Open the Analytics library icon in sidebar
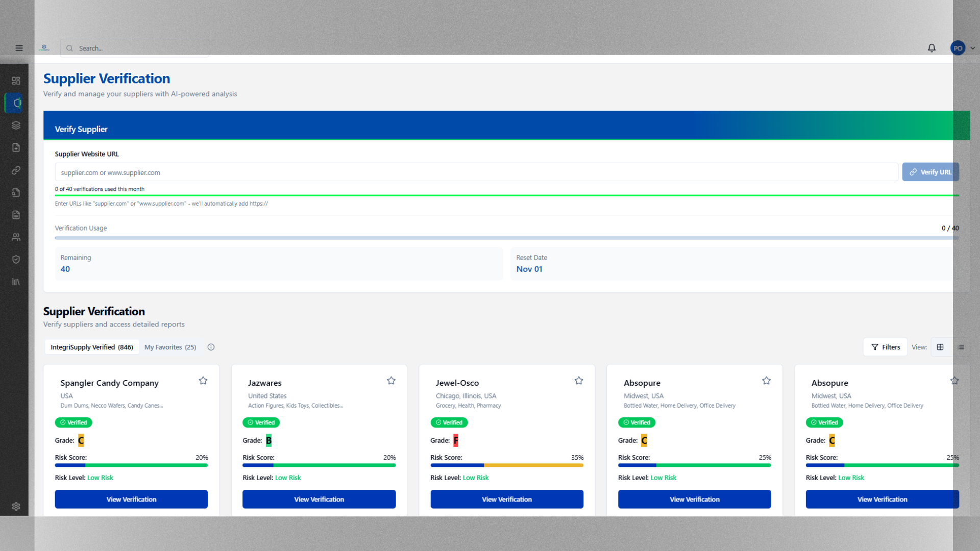The image size is (980, 551). click(x=15, y=282)
